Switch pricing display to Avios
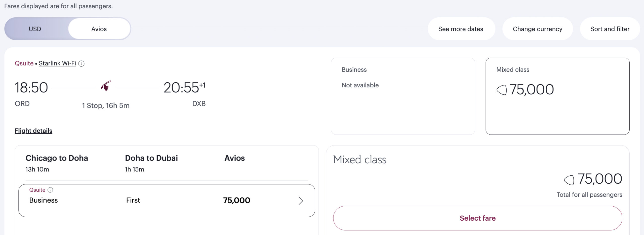 coord(99,29)
